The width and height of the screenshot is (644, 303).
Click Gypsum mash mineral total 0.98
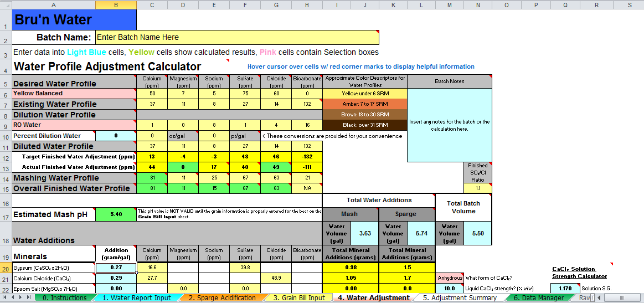(351, 267)
